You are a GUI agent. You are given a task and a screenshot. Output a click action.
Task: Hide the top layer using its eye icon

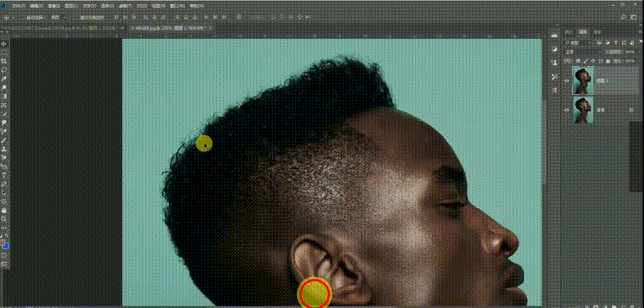coord(567,81)
